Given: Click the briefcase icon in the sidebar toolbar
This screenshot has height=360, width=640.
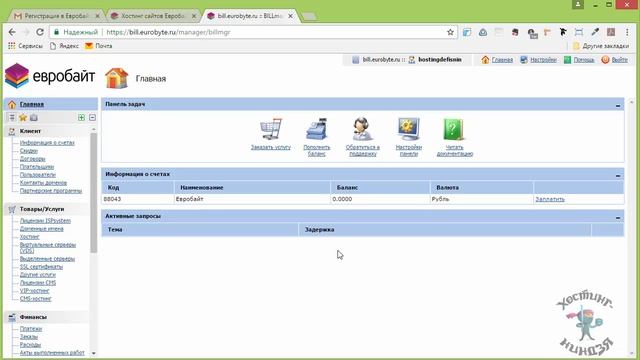Looking at the screenshot, I should [x=34, y=118].
